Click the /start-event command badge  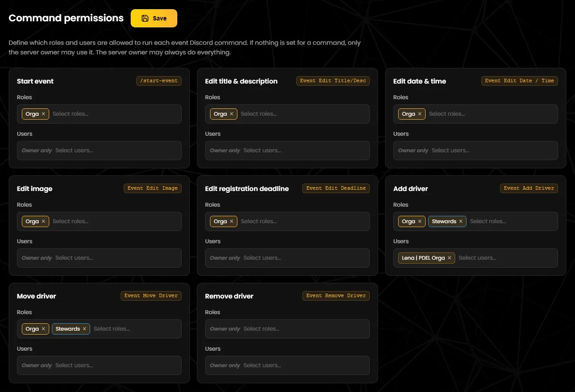(159, 81)
